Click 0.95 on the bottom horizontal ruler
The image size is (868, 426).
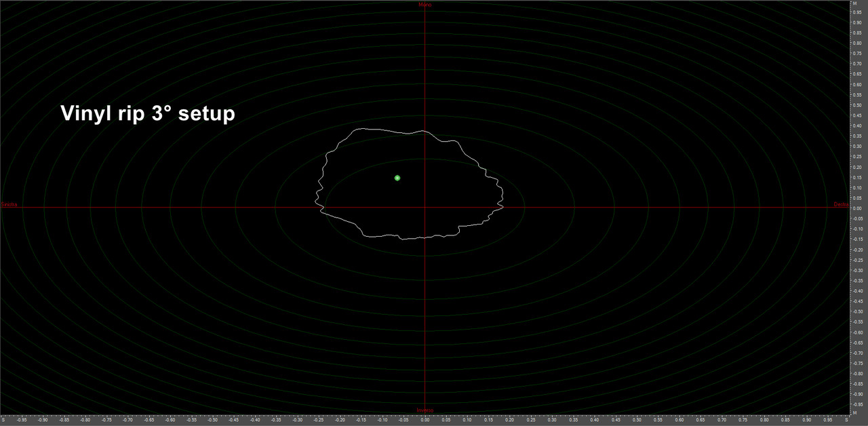click(828, 421)
